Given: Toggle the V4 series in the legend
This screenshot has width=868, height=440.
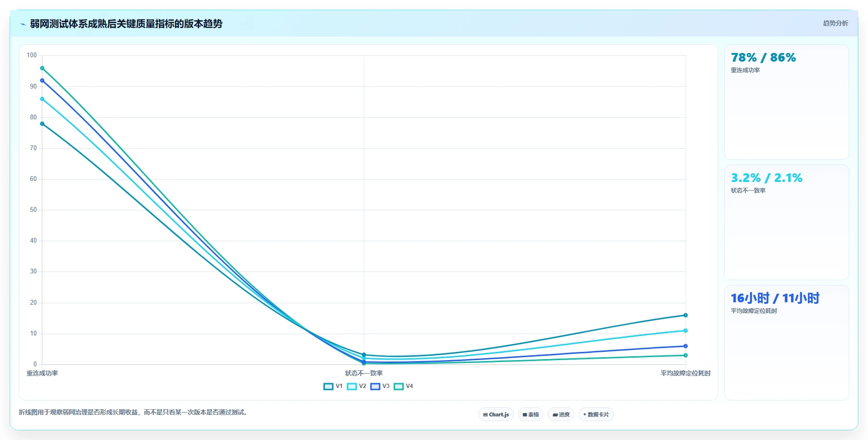Looking at the screenshot, I should coord(404,386).
